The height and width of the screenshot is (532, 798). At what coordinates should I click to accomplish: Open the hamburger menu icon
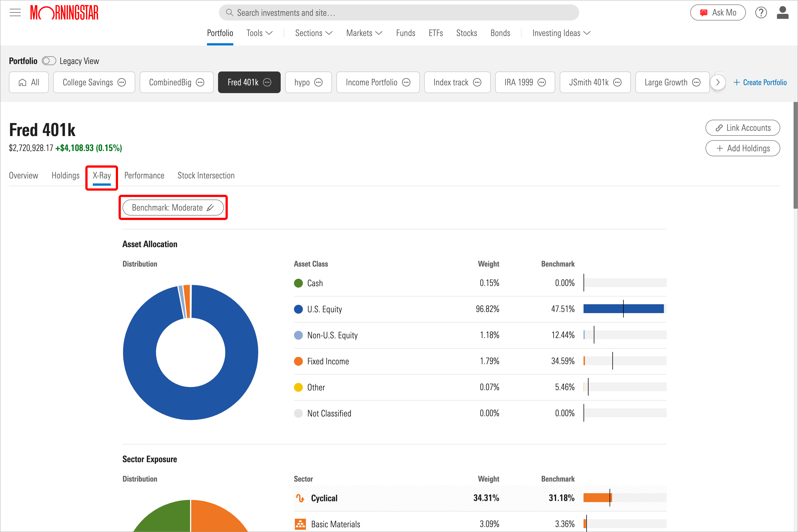click(15, 12)
